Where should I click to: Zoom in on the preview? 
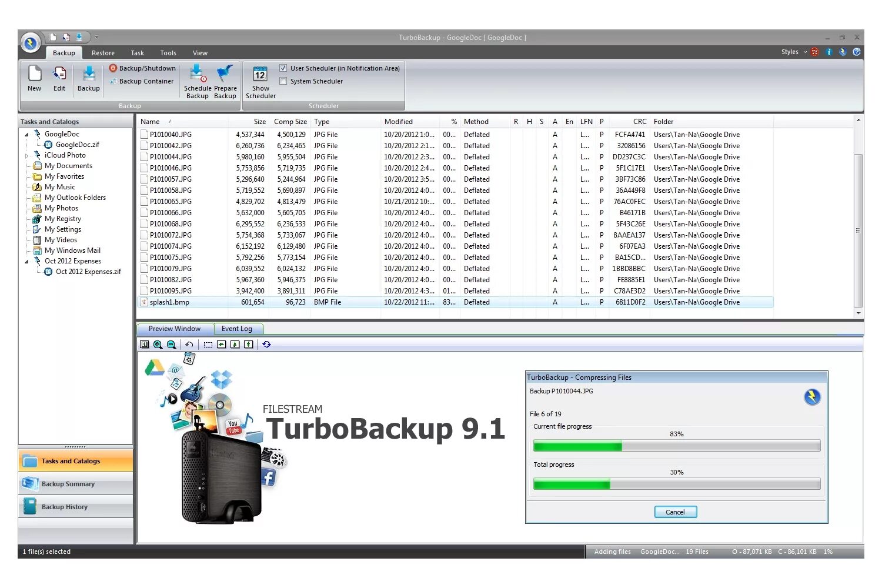point(158,345)
